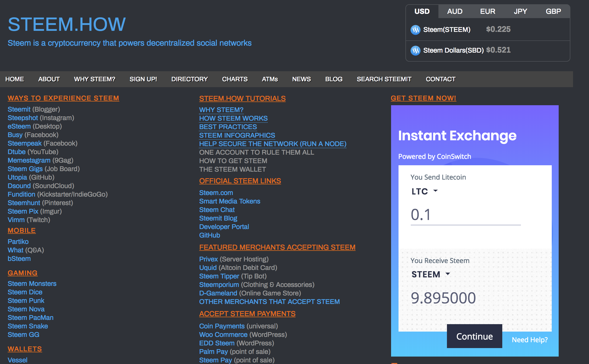Click the Steem coin logo icon
Image resolution: width=589 pixels, height=364 pixels.
pos(415,30)
